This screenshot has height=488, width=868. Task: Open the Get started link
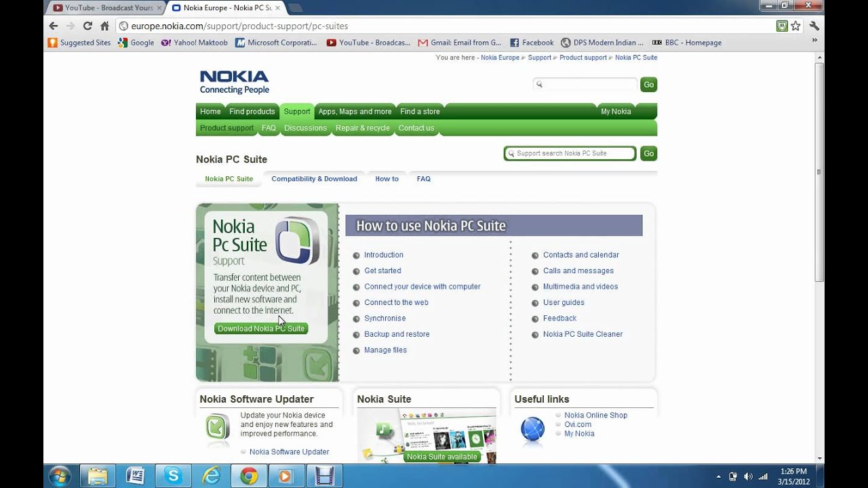pyautogui.click(x=382, y=270)
